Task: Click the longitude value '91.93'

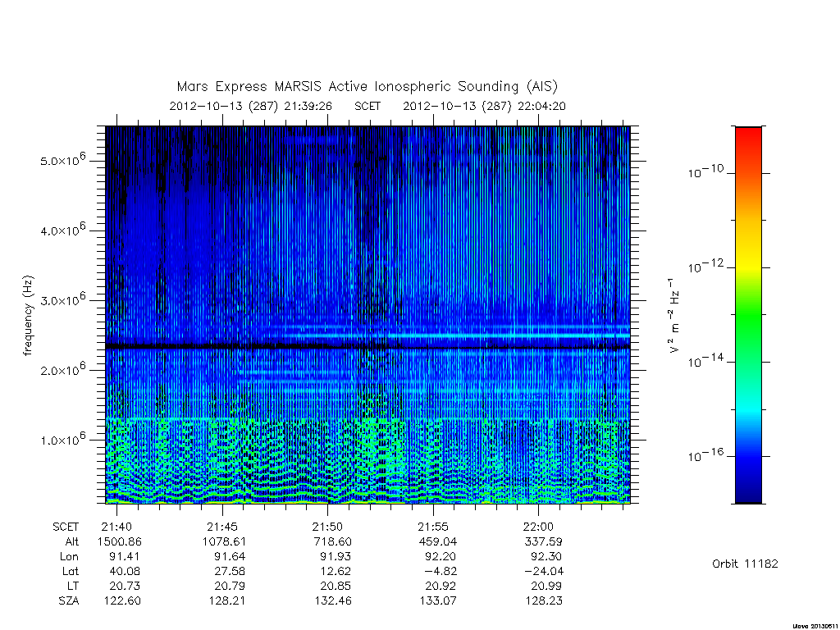Action: point(336,557)
